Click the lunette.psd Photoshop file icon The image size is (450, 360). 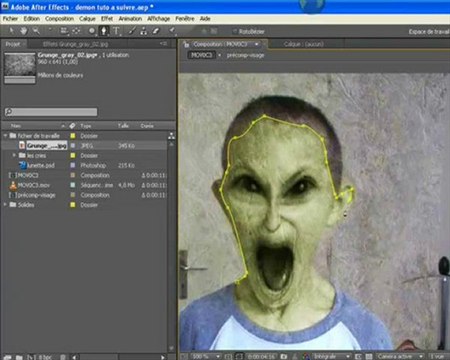coord(22,165)
